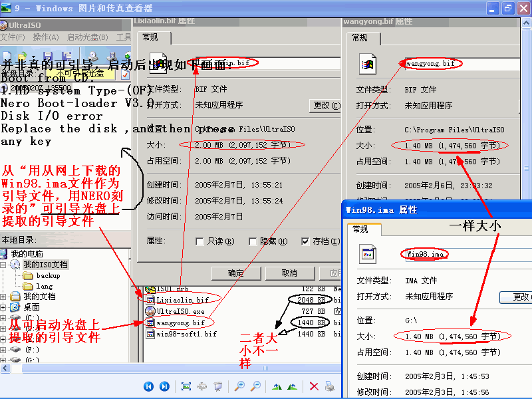
Task: Select the backup folder label
Action: coord(48,275)
